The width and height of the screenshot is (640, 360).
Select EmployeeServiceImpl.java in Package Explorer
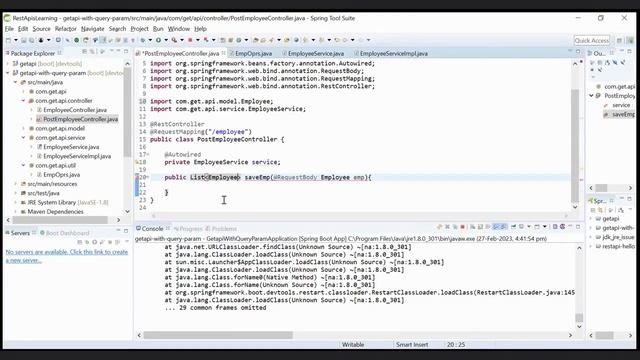coord(77,156)
